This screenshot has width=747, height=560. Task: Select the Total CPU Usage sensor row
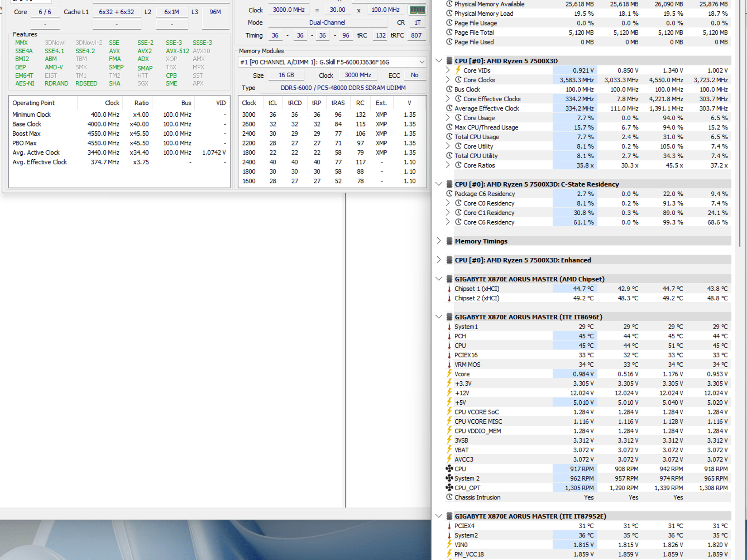pyautogui.click(x=588, y=137)
